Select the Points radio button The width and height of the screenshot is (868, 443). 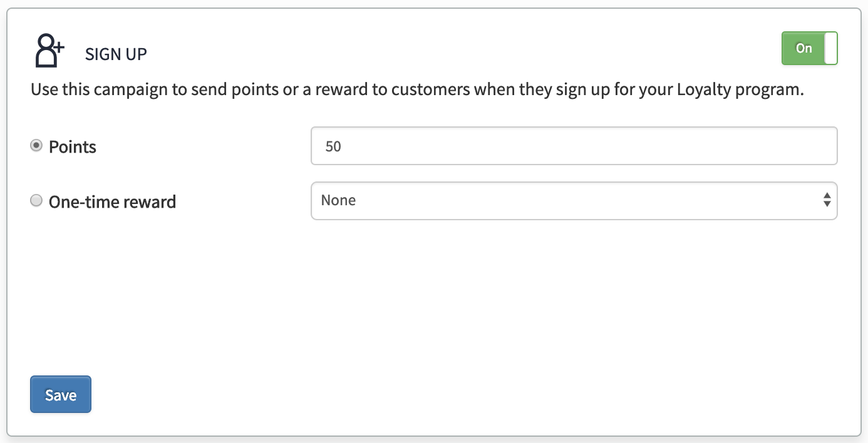pyautogui.click(x=37, y=146)
